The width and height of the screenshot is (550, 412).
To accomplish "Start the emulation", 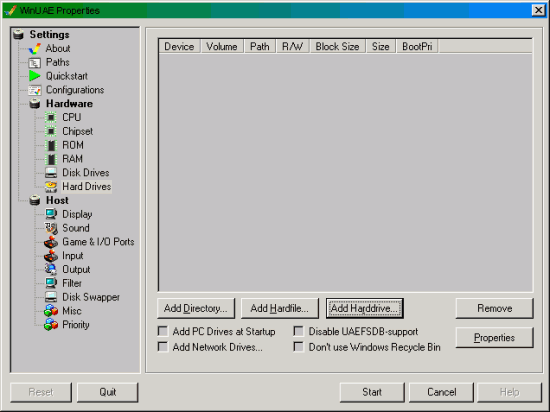I will point(372,392).
